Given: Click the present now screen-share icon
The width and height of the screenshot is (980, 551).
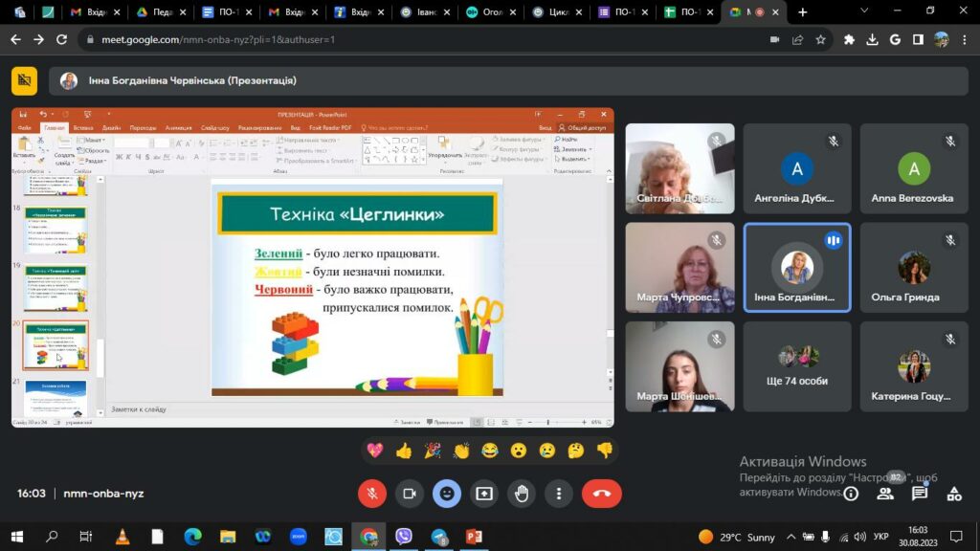Looking at the screenshot, I should [x=484, y=494].
